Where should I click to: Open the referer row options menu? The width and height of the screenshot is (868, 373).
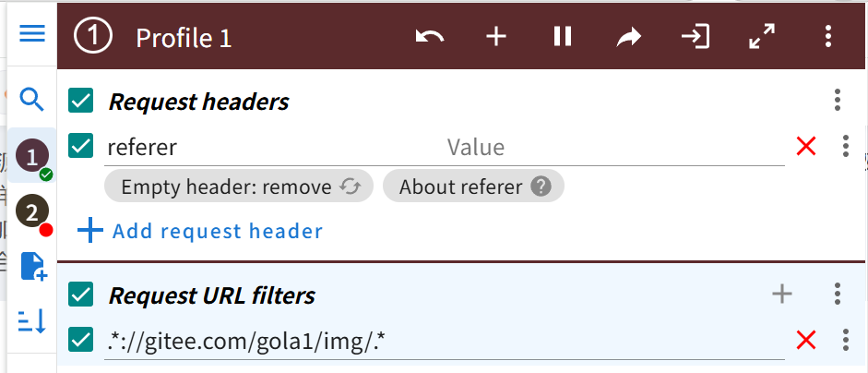tap(845, 146)
